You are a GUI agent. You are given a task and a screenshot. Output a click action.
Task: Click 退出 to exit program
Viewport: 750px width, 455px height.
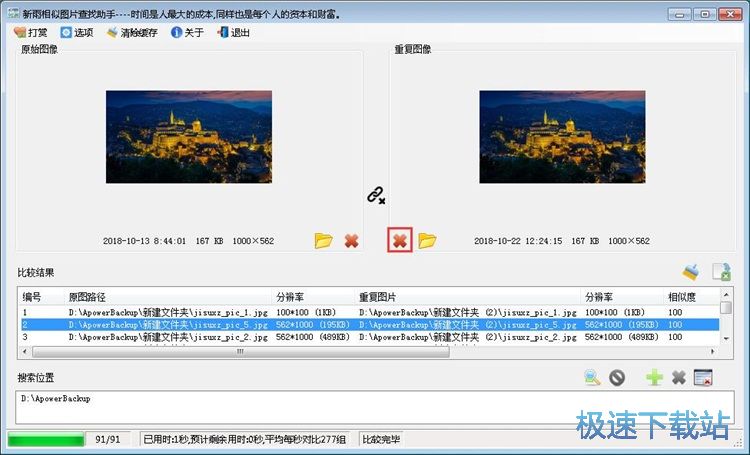tap(233, 33)
